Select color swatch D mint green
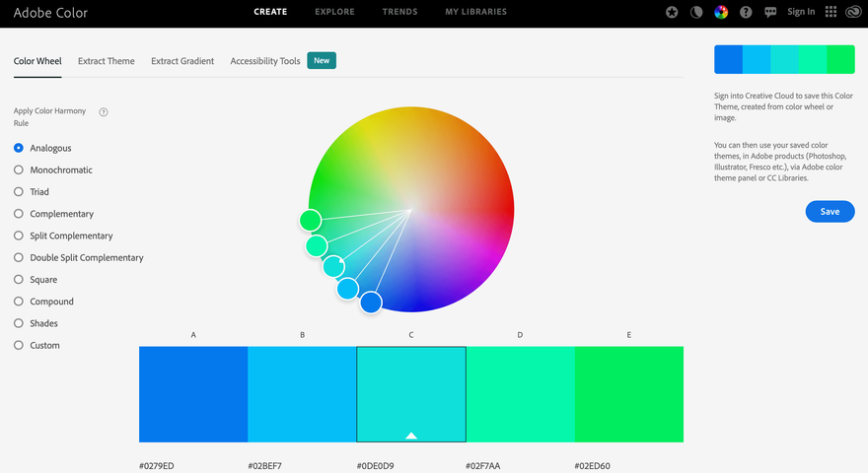The height and width of the screenshot is (473, 868). [x=521, y=394]
